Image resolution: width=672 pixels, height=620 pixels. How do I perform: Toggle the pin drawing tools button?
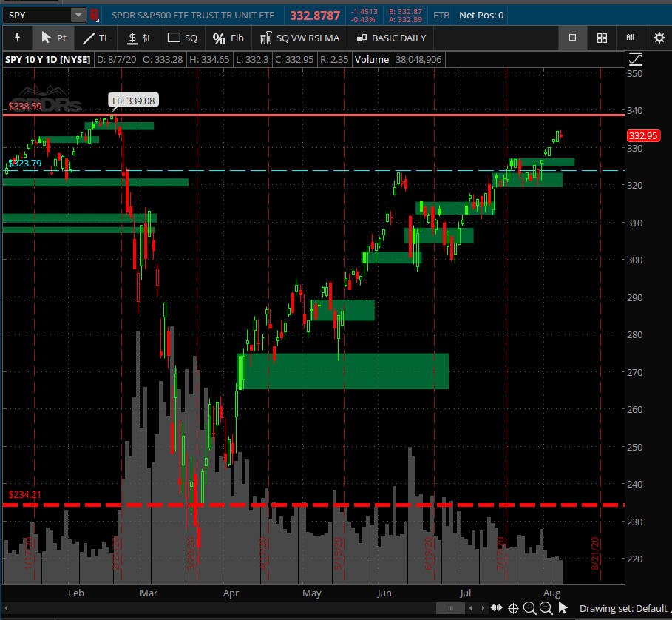coord(17,38)
